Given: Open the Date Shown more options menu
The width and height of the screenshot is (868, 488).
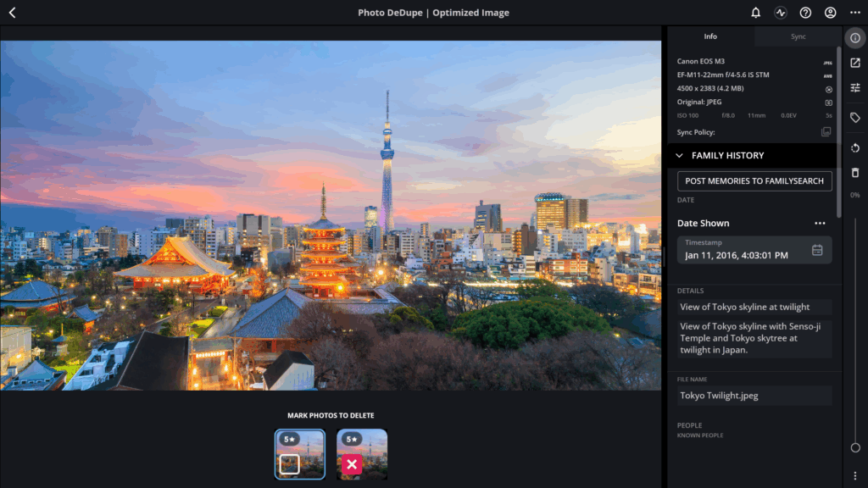Looking at the screenshot, I should coord(820,223).
